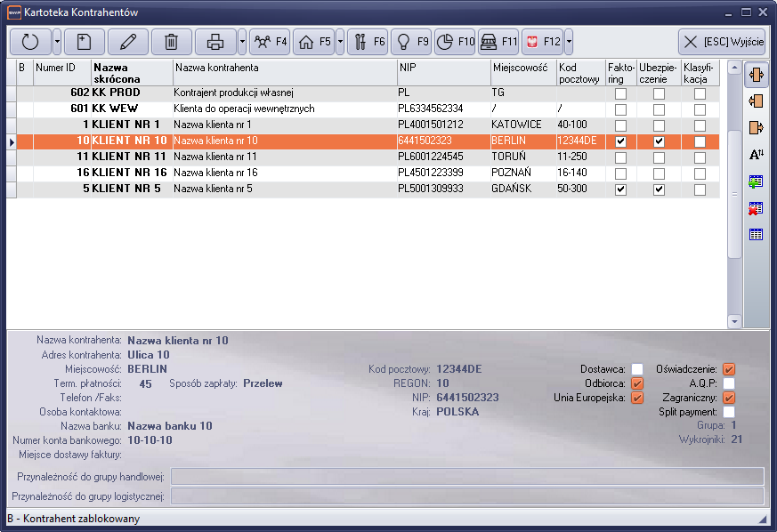Image resolution: width=777 pixels, height=532 pixels.
Task: Enable the Split payment checkbox
Action: pos(729,412)
